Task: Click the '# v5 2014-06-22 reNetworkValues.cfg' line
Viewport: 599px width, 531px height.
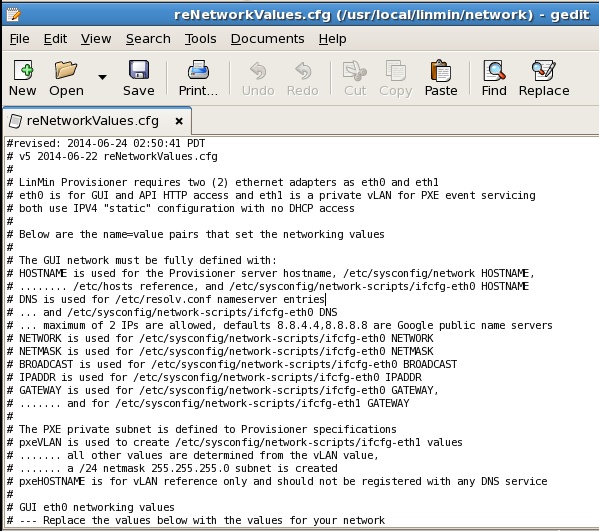Action: pyautogui.click(x=112, y=156)
